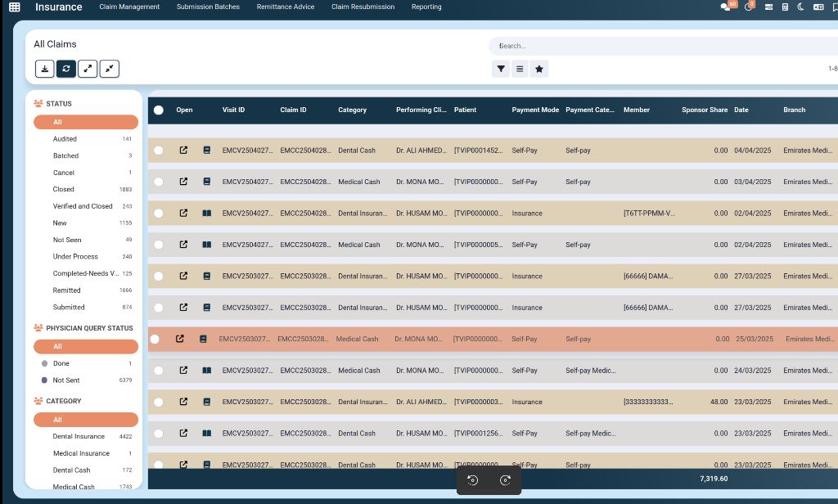Click the rotate left icon in bottom bar

pos(472,480)
